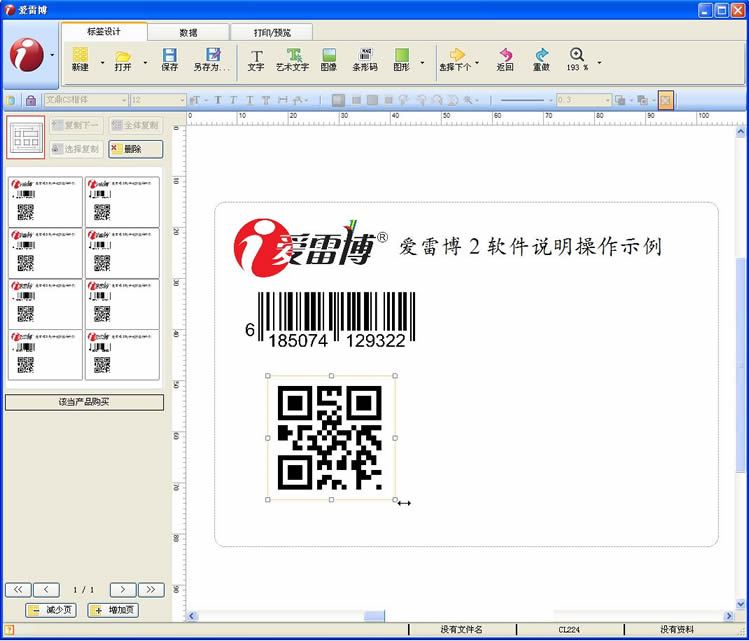Click the horizontal scrollbar thumb
This screenshot has width=749, height=641.
374,616
